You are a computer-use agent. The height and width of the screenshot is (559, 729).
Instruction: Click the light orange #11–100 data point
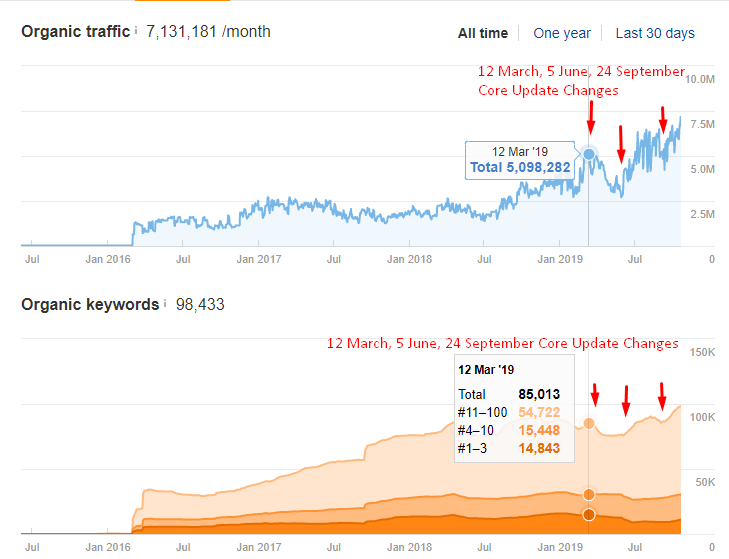point(589,424)
